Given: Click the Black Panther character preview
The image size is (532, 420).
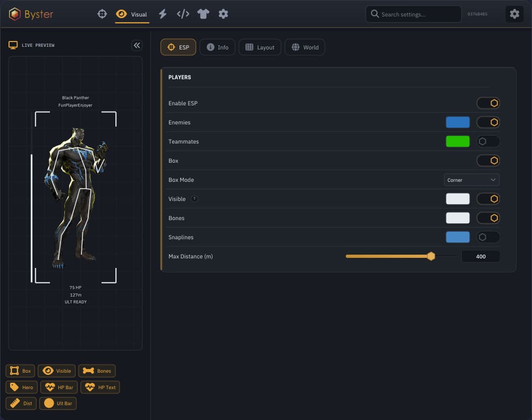Looking at the screenshot, I should click(x=75, y=198).
